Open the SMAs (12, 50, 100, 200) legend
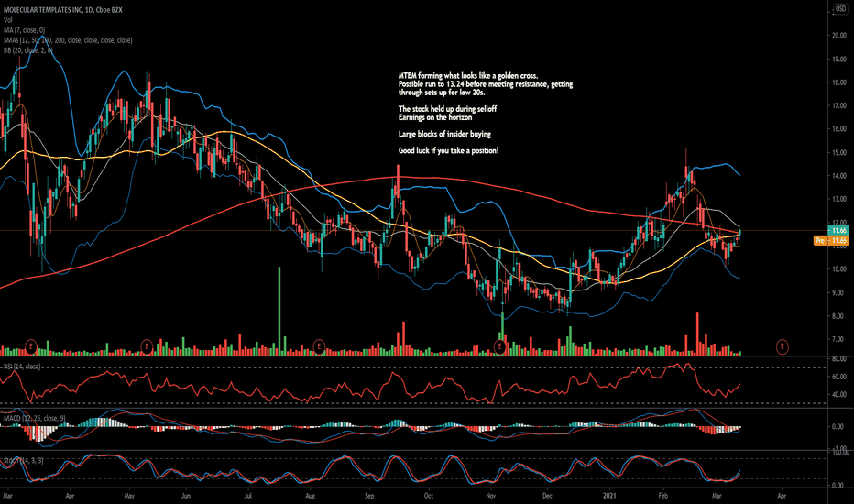 pos(68,39)
